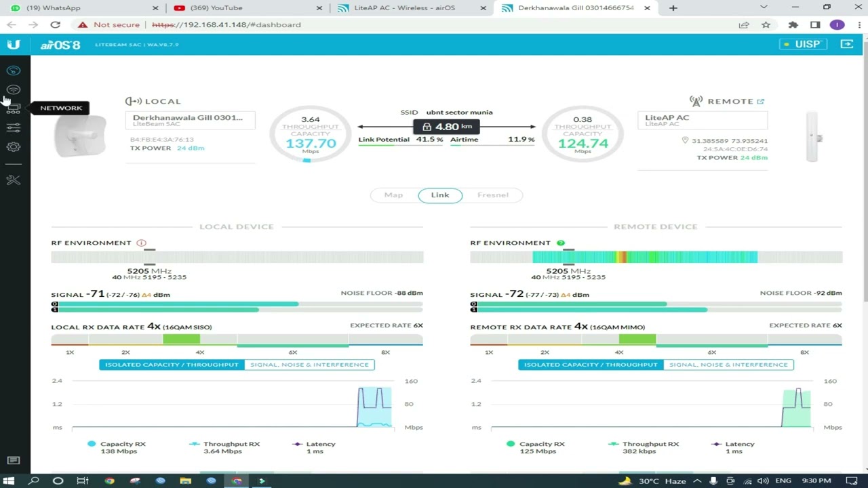Toggle remote Latency legend entry
The image size is (868, 488).
pos(733,447)
